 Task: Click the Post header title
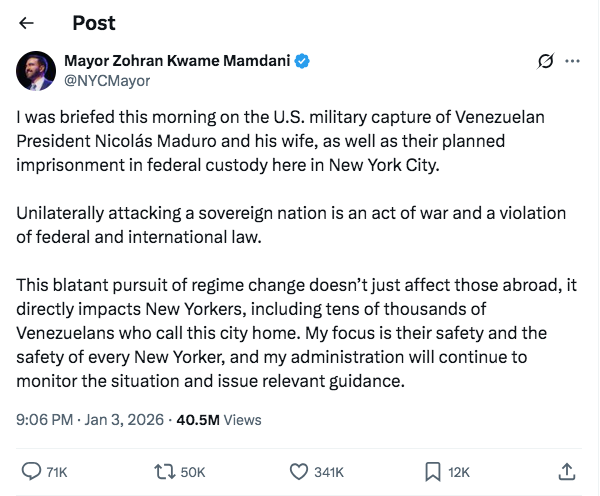coord(94,23)
